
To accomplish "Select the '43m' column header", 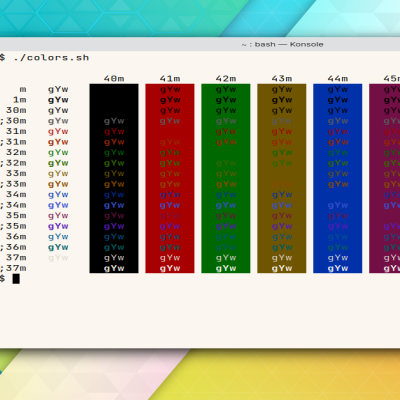I will click(x=282, y=79).
